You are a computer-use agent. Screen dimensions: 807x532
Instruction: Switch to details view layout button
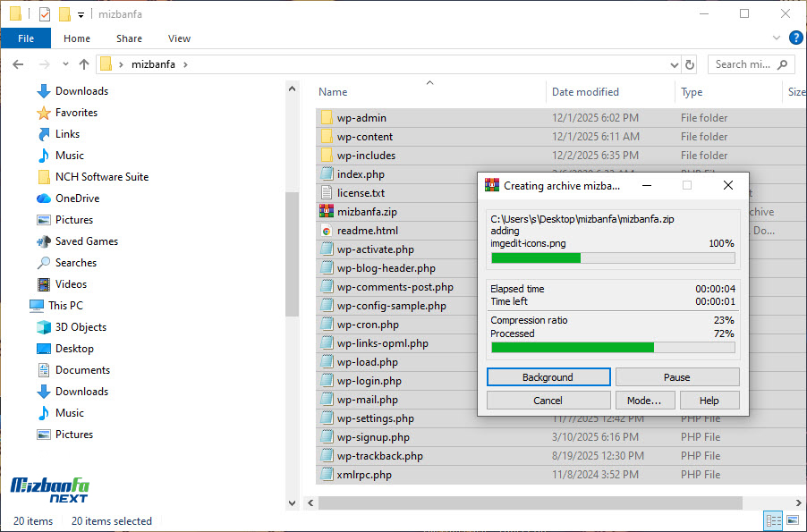(772, 520)
